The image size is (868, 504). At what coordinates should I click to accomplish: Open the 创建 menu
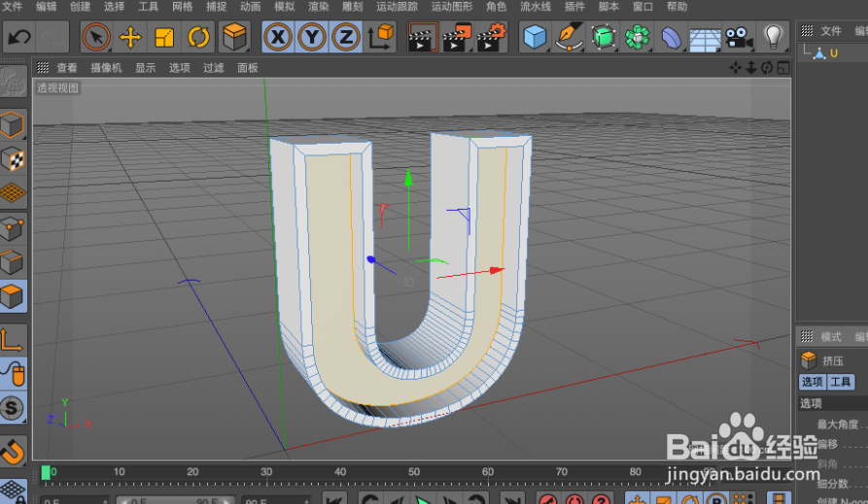81,7
